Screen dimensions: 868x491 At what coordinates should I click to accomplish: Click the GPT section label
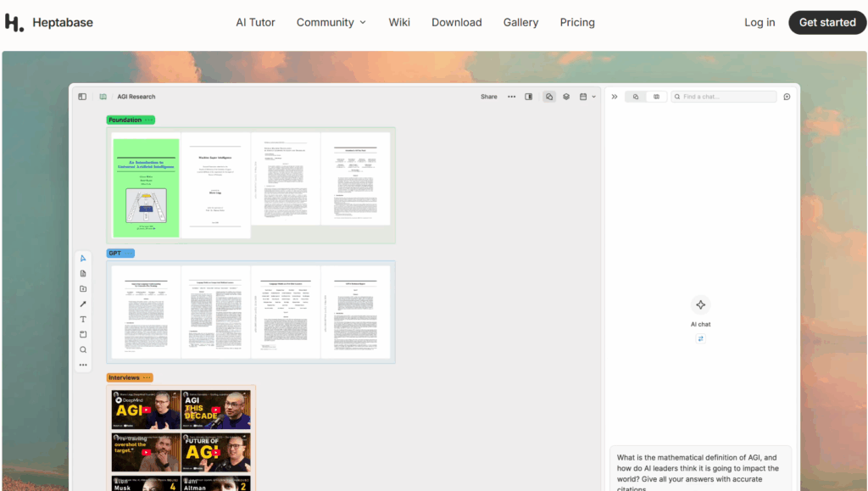click(x=114, y=253)
